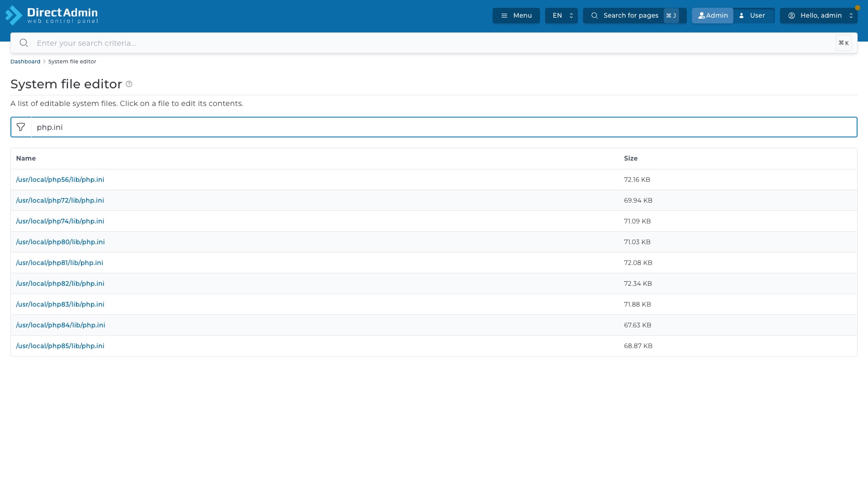Open the System file editor help icon
The image size is (868, 489).
tap(129, 84)
